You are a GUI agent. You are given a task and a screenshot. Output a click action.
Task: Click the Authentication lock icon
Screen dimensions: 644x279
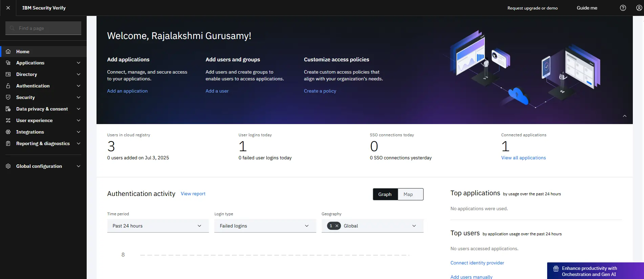[8, 86]
